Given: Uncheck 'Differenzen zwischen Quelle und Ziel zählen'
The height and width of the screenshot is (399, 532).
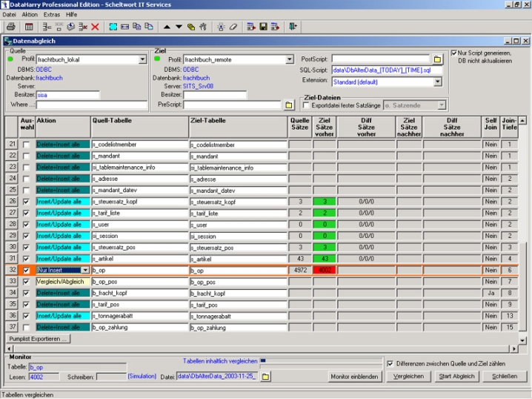Looking at the screenshot, I should click(390, 363).
